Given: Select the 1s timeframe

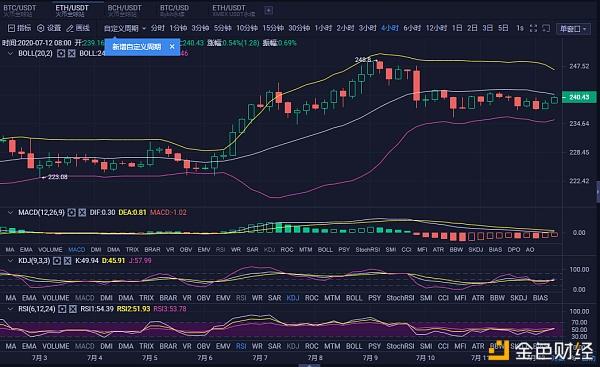Looking at the screenshot, I should [520, 28].
